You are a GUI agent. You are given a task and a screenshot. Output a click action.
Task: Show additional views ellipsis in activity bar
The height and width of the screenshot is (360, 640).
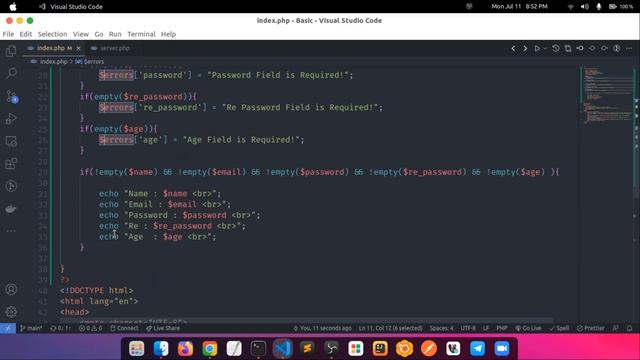11,231
